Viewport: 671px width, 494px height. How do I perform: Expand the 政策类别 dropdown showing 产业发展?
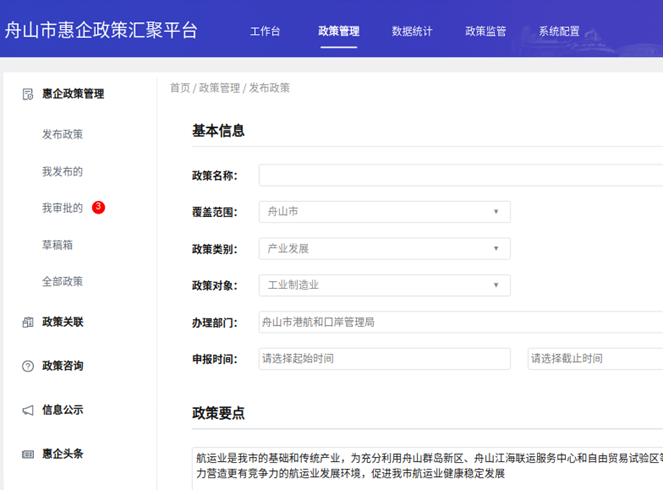pos(384,248)
